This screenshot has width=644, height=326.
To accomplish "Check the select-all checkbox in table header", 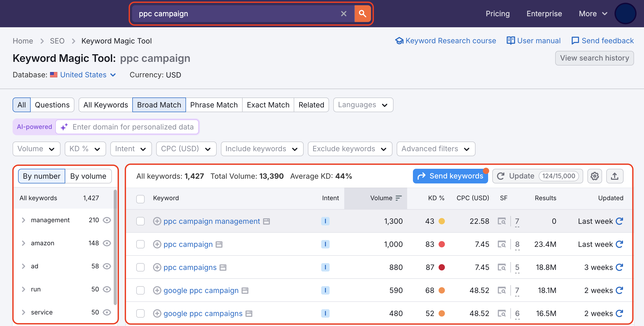I will [140, 199].
